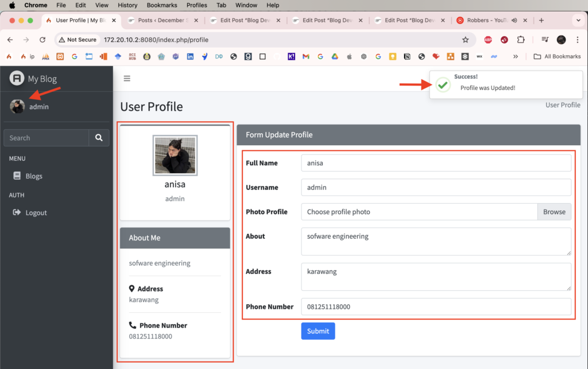The image size is (588, 369).
Task: Click the search magnifier button in sidebar
Action: tap(99, 138)
